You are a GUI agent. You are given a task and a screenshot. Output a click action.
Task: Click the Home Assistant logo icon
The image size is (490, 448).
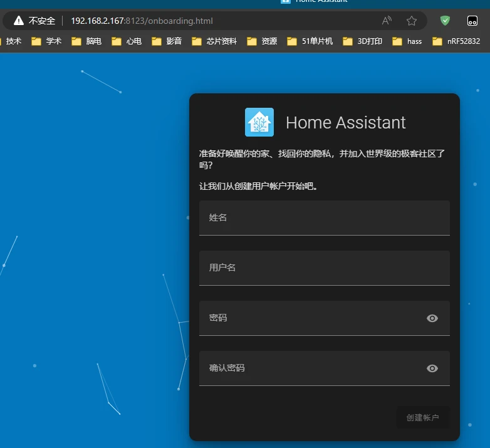coord(259,122)
